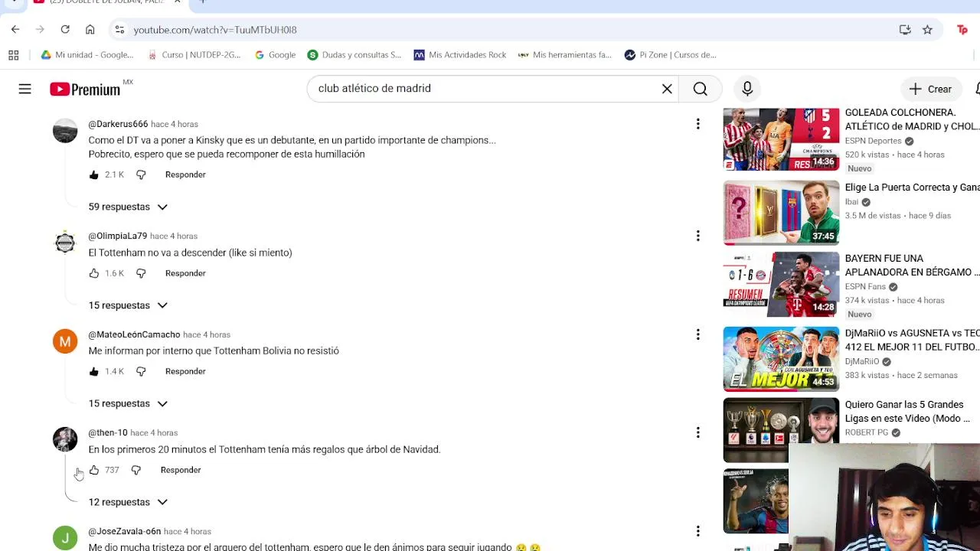Open Mis Actividades Rock bookmark

pos(460,55)
